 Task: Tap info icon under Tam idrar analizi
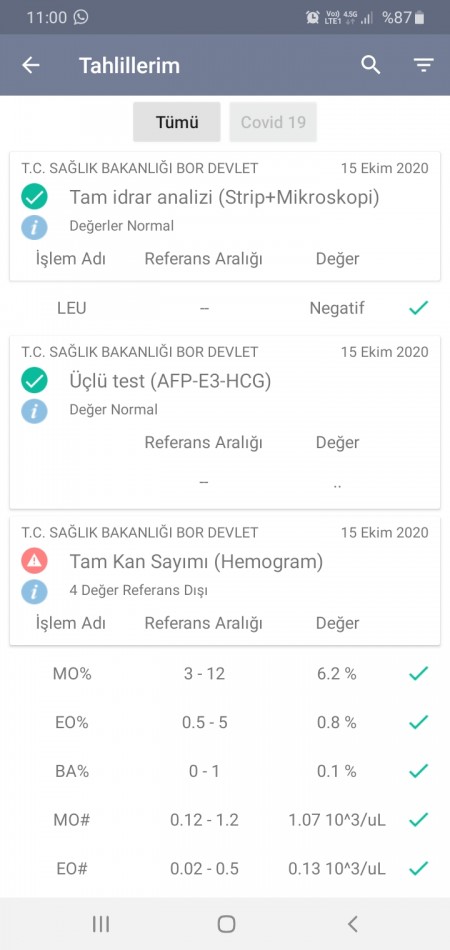click(x=35, y=227)
